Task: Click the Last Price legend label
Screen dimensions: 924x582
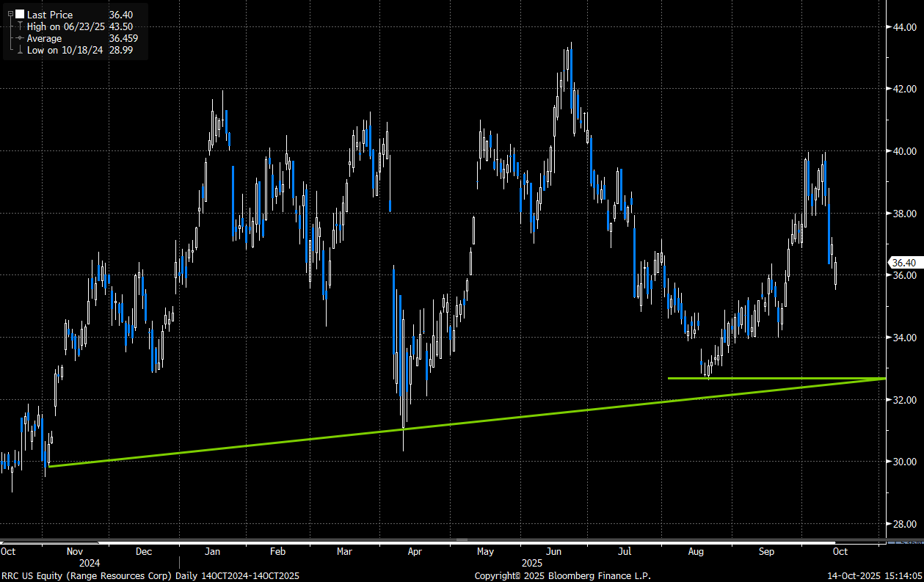Action: [x=49, y=15]
